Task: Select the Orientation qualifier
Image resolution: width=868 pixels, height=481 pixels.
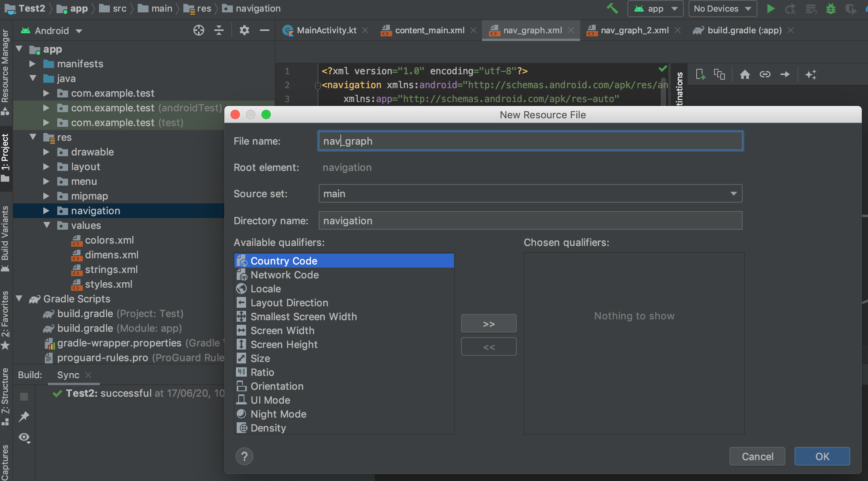Action: [344, 386]
